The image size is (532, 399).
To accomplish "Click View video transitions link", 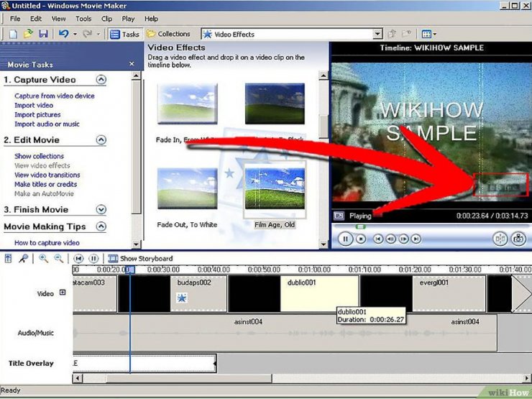I will click(47, 175).
